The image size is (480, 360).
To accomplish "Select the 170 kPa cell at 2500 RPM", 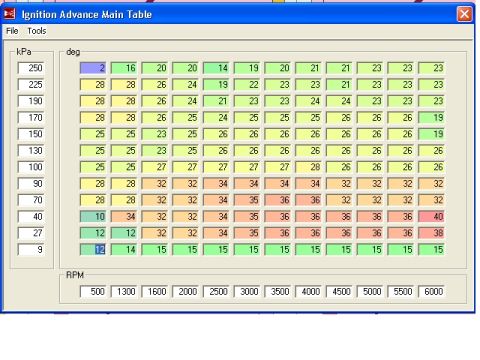I will pyautogui.click(x=216, y=117).
